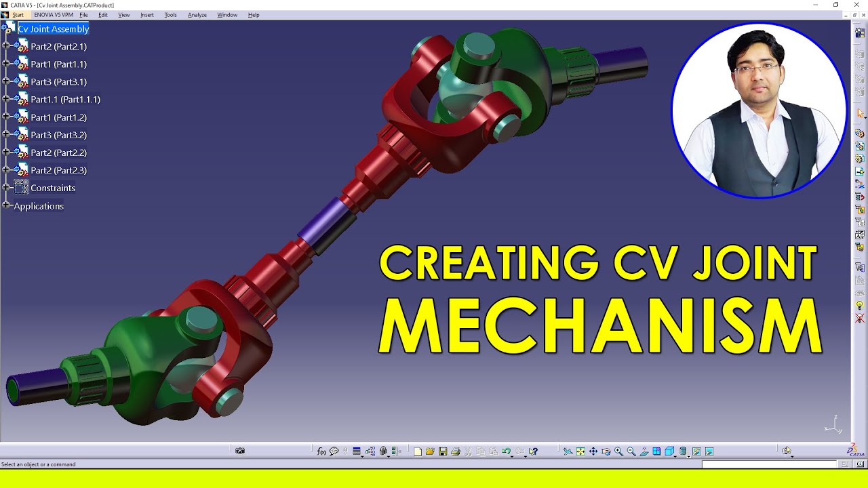868x488 pixels.
Task: Click the Zoom Out magnifier
Action: tap(631, 451)
